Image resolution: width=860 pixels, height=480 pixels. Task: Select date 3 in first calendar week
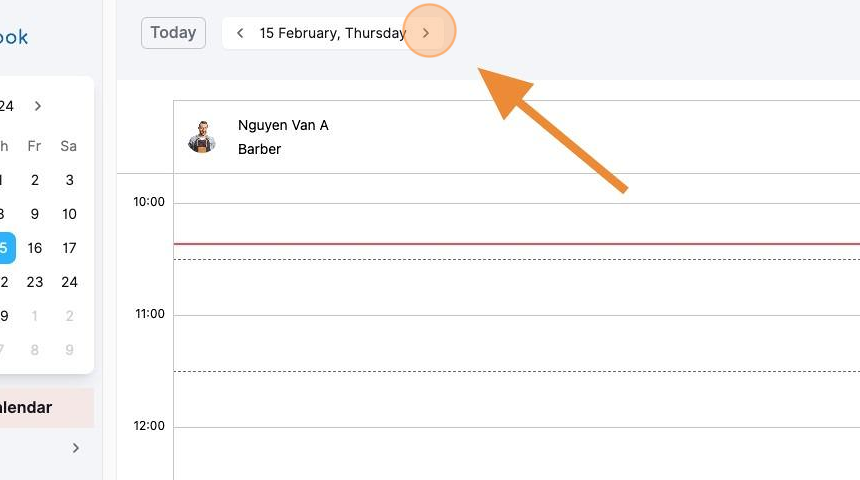coord(69,180)
